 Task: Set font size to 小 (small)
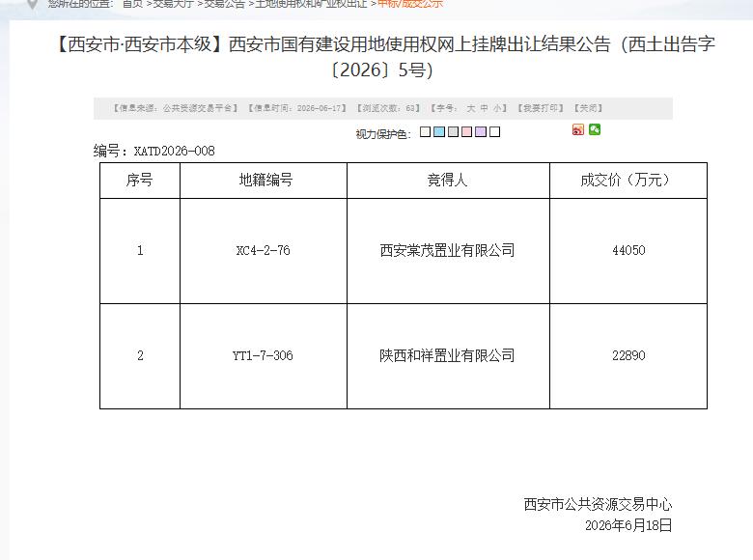497,108
